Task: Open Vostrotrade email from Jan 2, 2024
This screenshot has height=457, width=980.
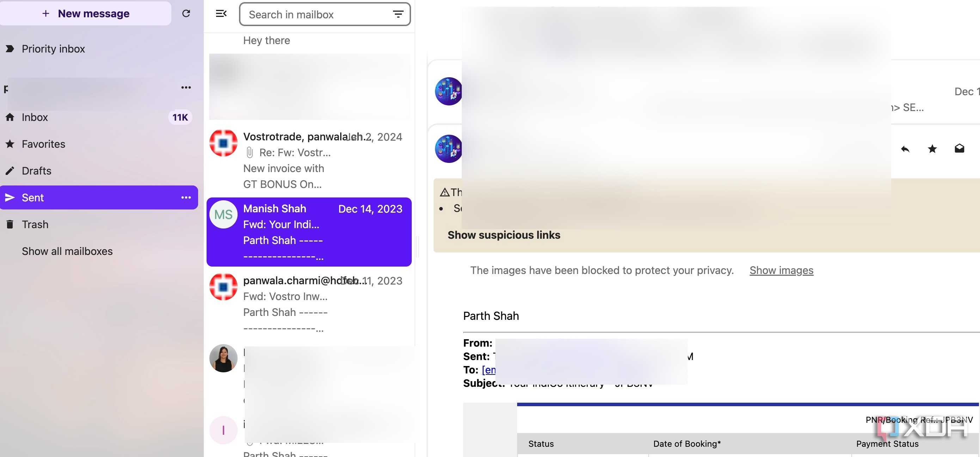Action: (309, 160)
